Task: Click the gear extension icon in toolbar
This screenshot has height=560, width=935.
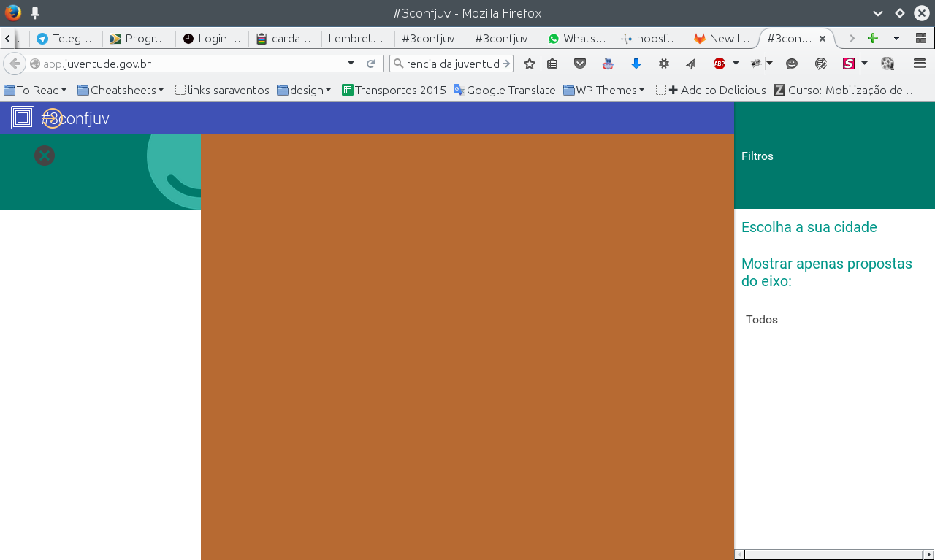Action: 663,64
